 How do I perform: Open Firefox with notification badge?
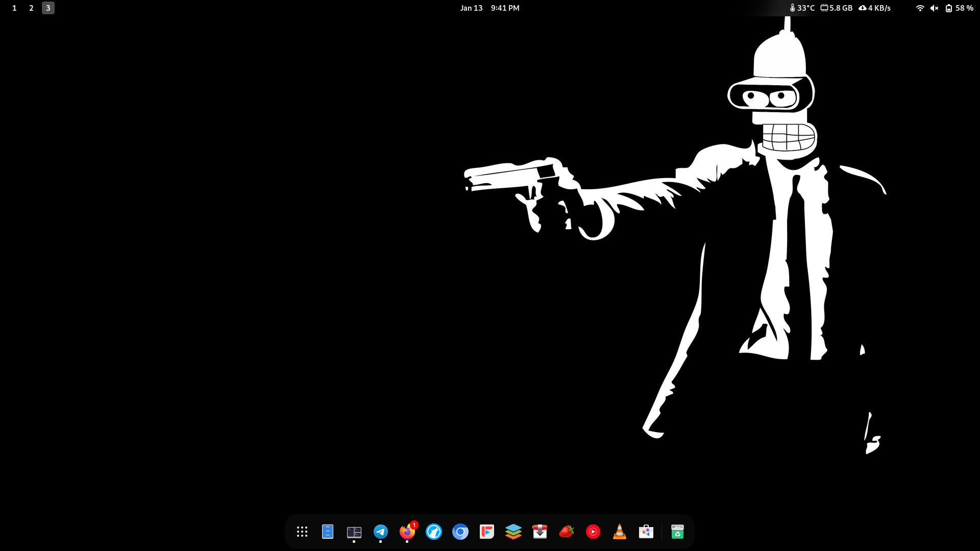[x=407, y=532]
